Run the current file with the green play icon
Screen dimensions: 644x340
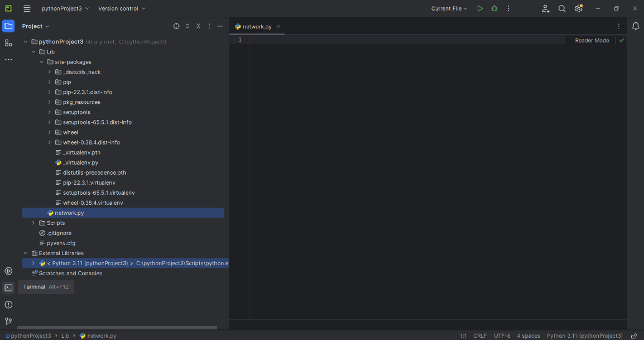click(x=480, y=8)
